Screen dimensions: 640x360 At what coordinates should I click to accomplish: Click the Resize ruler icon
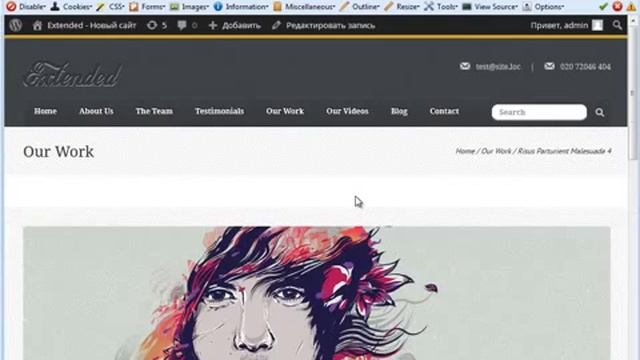(389, 7)
